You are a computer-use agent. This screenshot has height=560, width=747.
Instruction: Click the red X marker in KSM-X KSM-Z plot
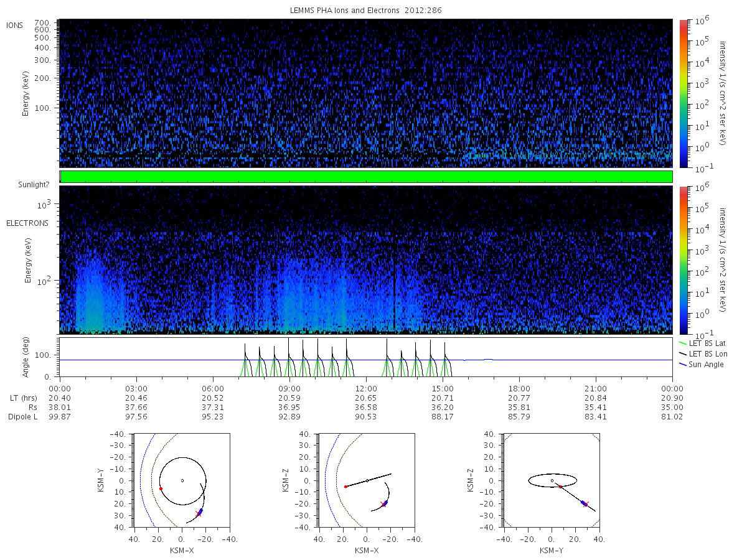pyautogui.click(x=383, y=505)
